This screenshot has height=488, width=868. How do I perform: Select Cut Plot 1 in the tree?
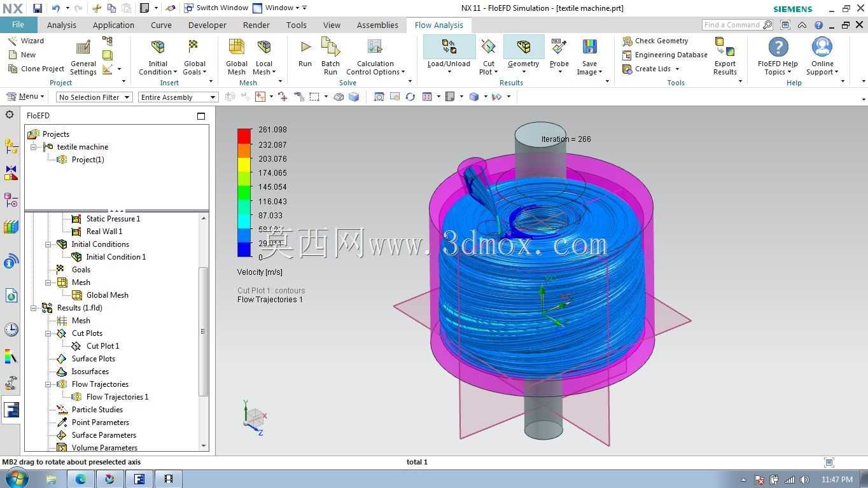coord(102,346)
